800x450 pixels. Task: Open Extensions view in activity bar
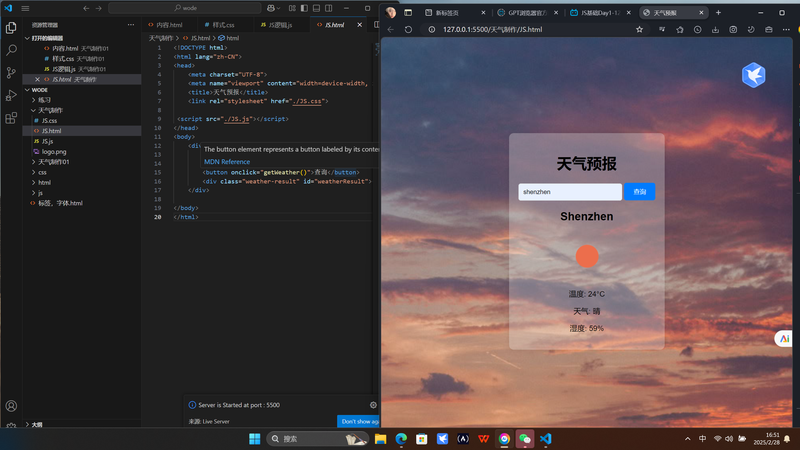pyautogui.click(x=11, y=118)
